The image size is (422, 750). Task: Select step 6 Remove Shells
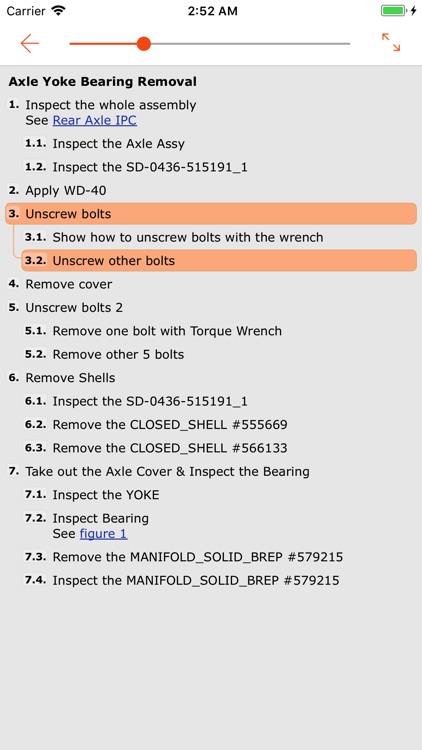click(211, 378)
